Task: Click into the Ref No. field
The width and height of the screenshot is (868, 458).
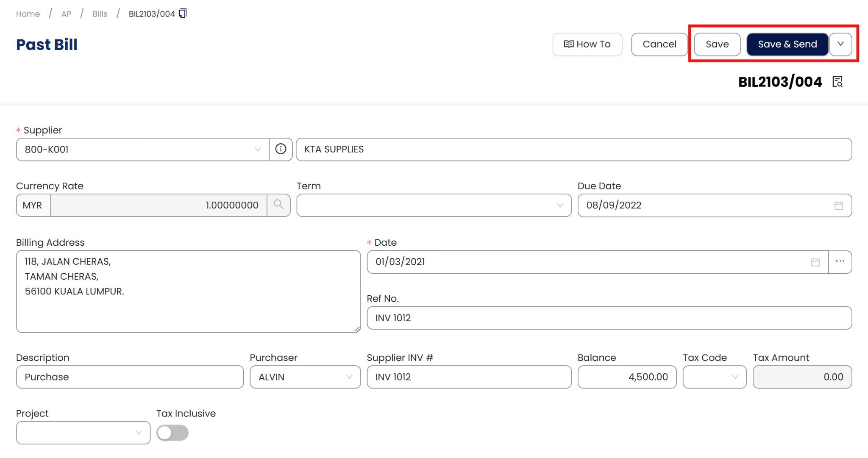Action: [609, 318]
